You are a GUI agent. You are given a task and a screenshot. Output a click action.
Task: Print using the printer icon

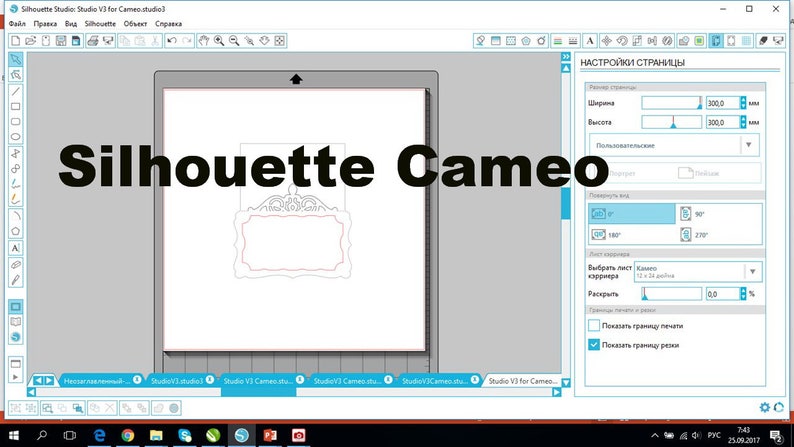point(93,41)
